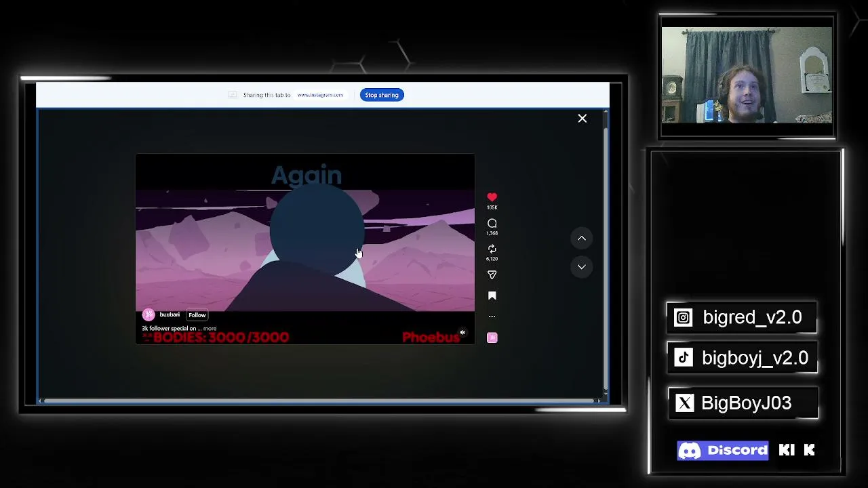Click the TikTok logo beside bigboyj_v2.0

(684, 358)
